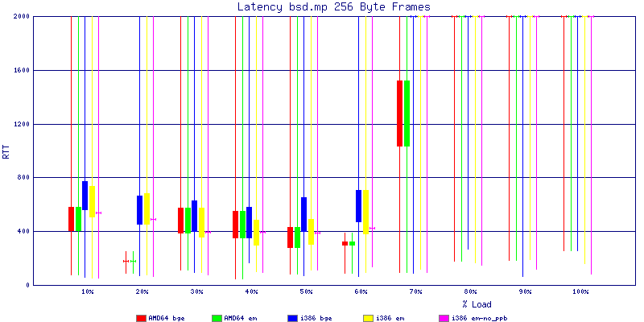
Task: Click the '60%' x-axis tick label
Action: [361, 291]
